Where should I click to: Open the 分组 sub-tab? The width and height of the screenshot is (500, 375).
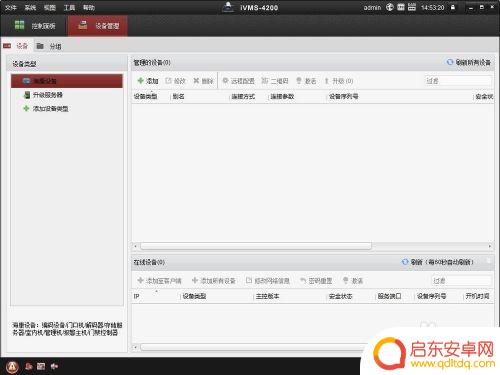coord(49,46)
